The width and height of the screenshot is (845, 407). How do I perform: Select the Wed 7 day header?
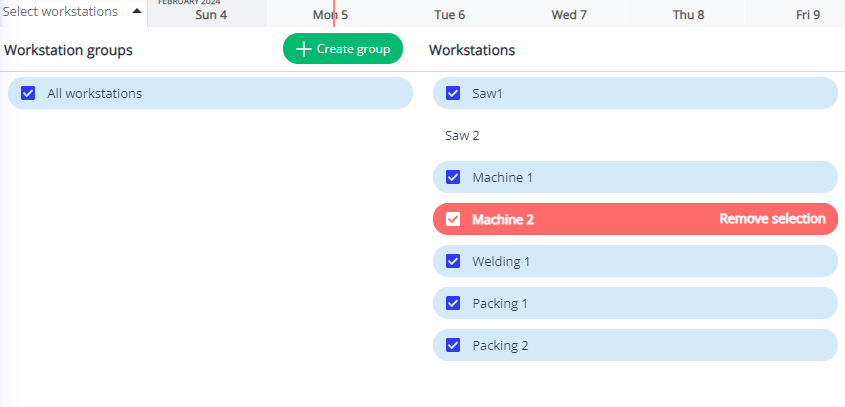[569, 15]
